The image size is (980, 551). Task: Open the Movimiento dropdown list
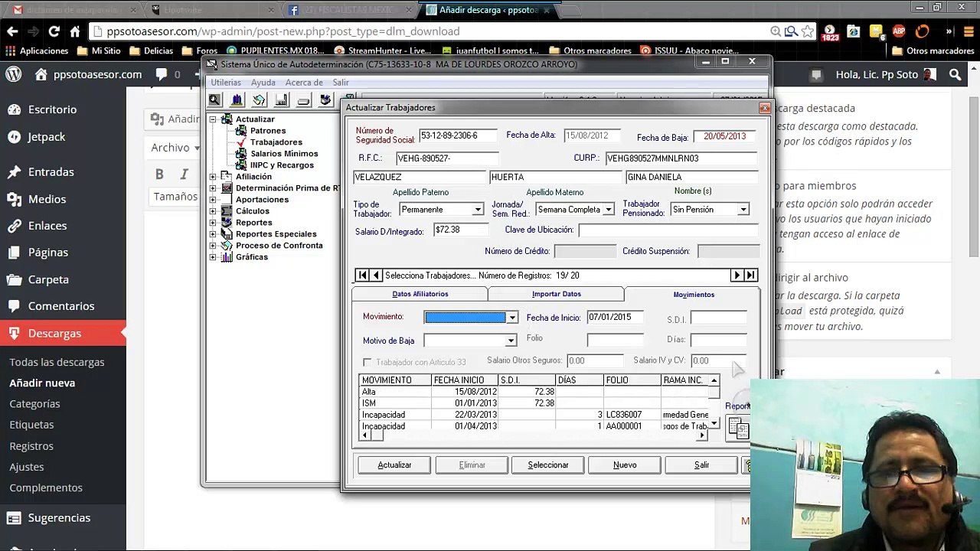[x=512, y=318]
